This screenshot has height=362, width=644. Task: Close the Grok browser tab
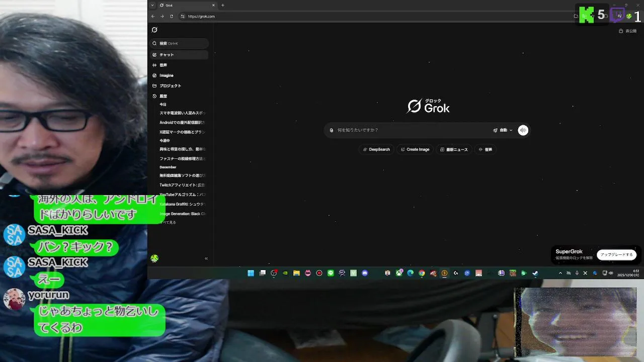coord(213,5)
